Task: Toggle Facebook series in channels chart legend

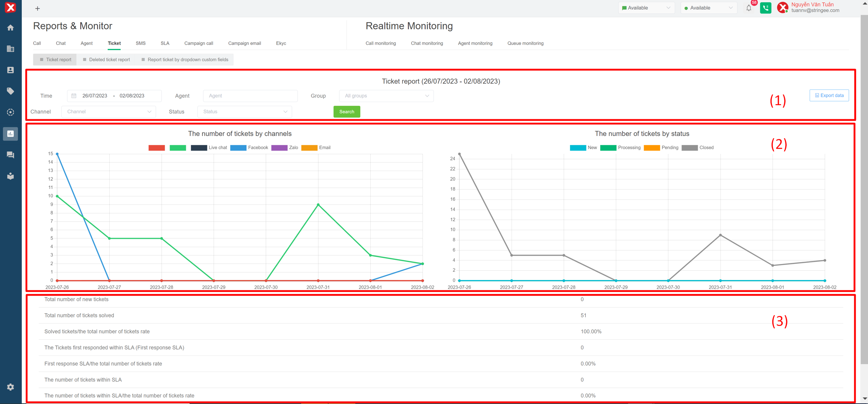Action: pyautogui.click(x=249, y=148)
